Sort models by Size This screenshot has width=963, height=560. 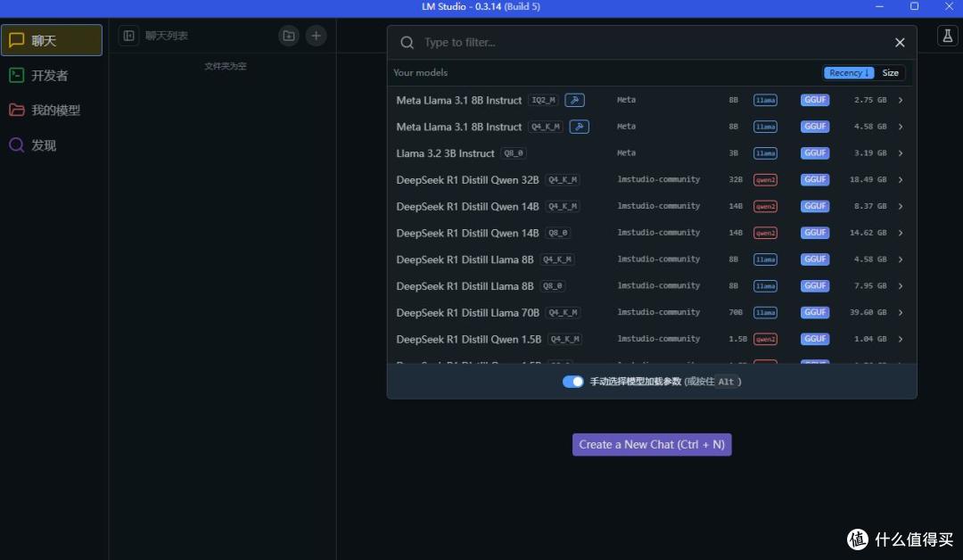pyautogui.click(x=890, y=72)
